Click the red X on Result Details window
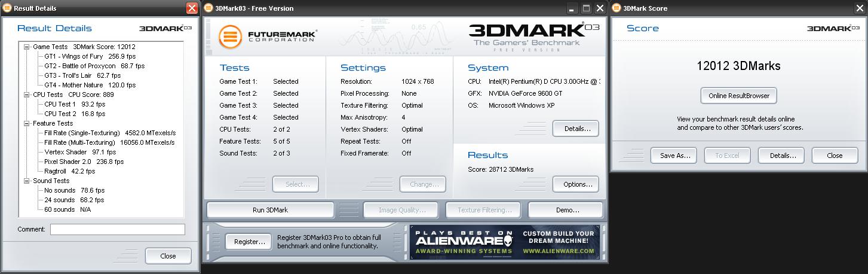 192,8
